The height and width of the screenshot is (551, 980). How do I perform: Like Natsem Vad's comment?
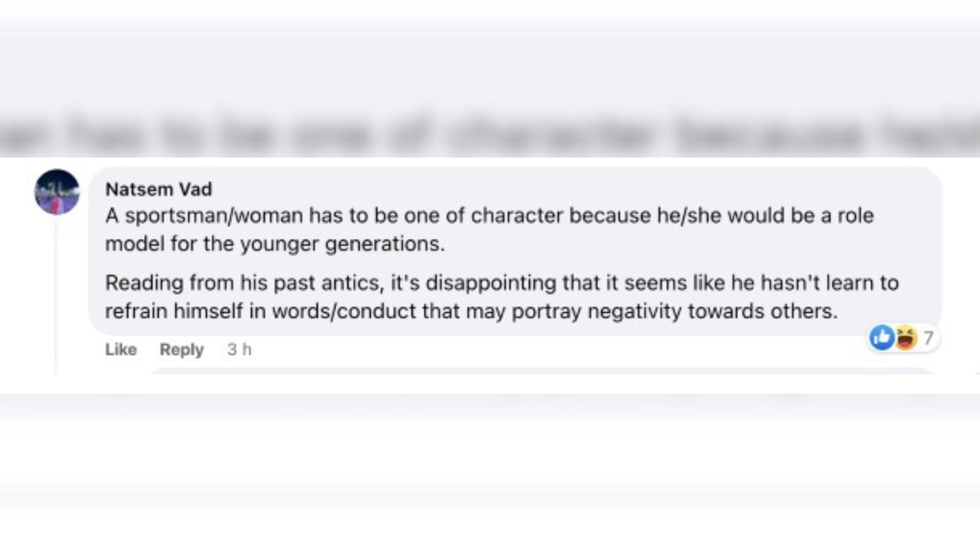(x=121, y=349)
